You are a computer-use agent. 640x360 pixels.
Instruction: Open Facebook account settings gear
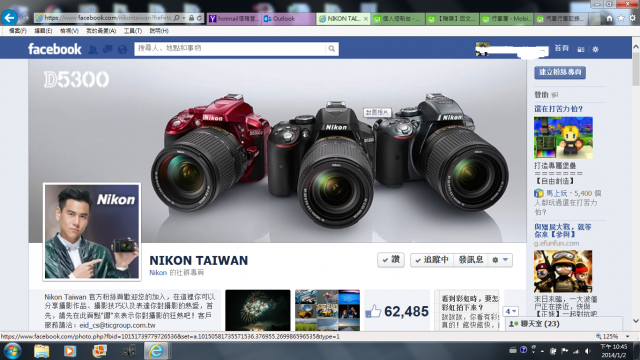[x=596, y=49]
